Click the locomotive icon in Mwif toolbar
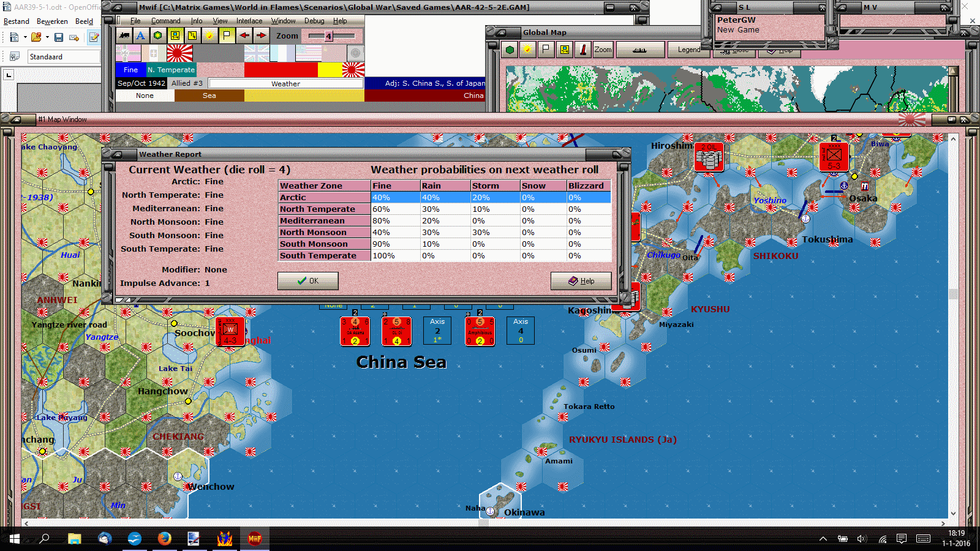The image size is (980, 551). coord(124,36)
